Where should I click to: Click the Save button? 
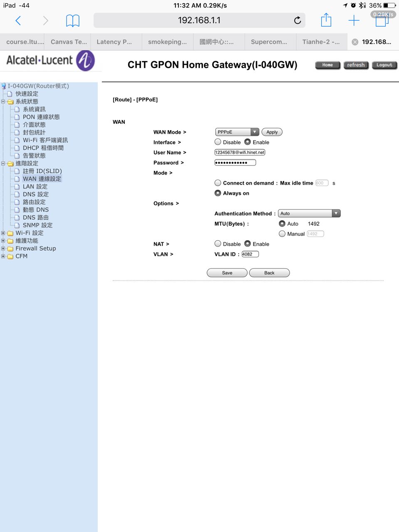coord(227,273)
